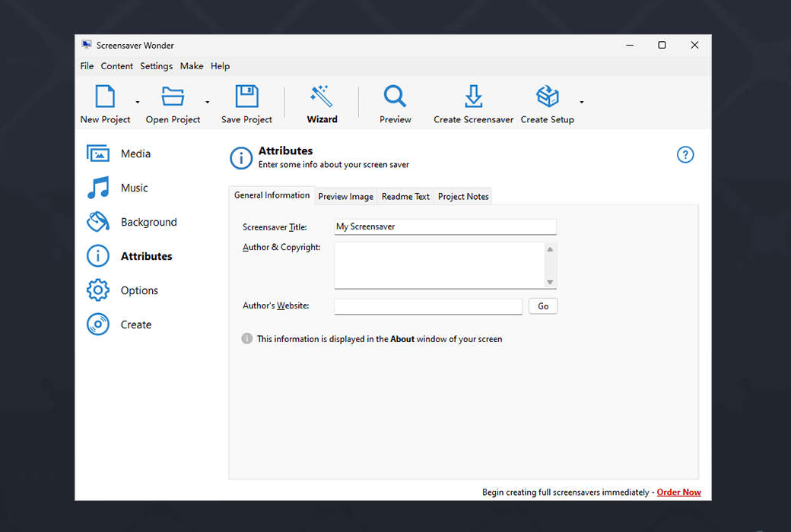Screen dimensions: 791x532
Task: Switch to the Preview Image tab
Action: click(x=346, y=197)
